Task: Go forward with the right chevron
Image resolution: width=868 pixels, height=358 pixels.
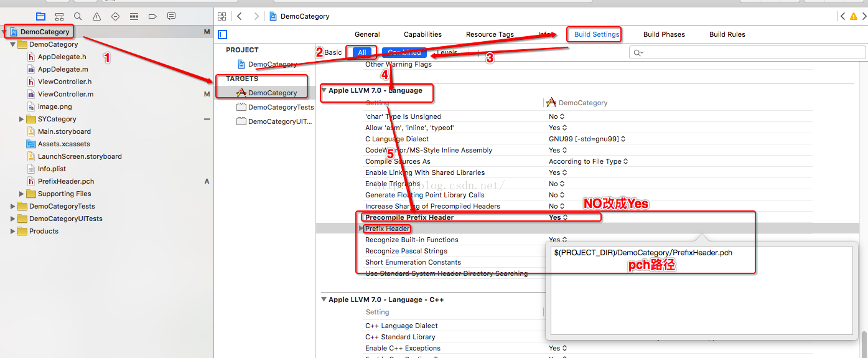Action: [x=256, y=16]
